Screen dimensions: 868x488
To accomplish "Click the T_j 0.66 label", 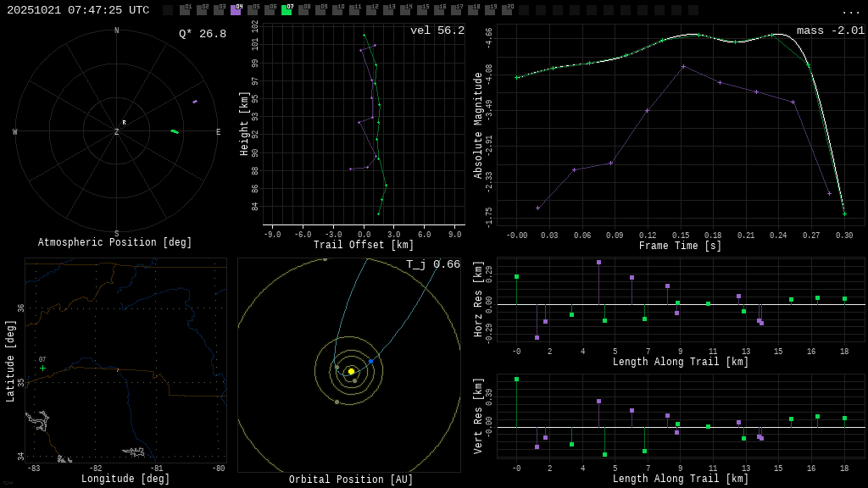I will pyautogui.click(x=432, y=265).
